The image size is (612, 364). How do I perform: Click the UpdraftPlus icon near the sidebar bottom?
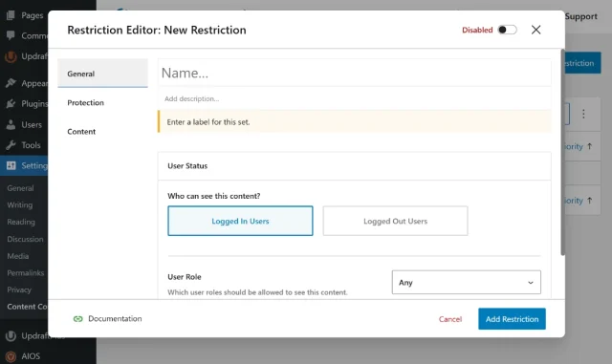[x=11, y=336]
